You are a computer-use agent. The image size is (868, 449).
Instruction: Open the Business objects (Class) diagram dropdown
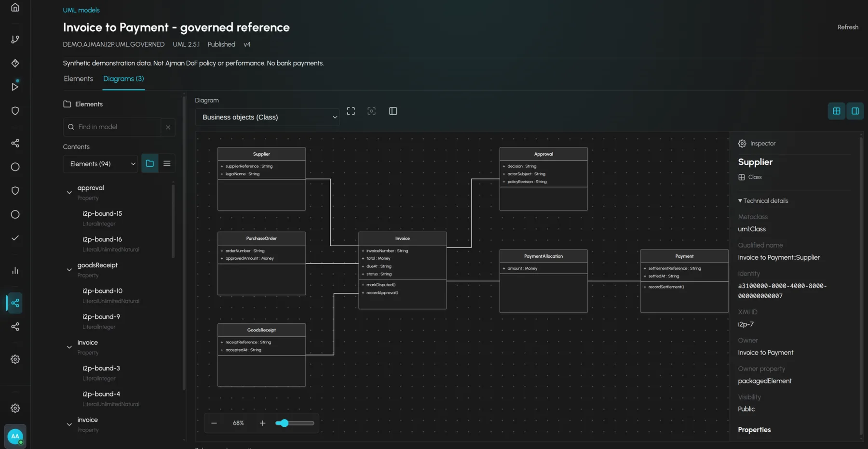(x=268, y=117)
